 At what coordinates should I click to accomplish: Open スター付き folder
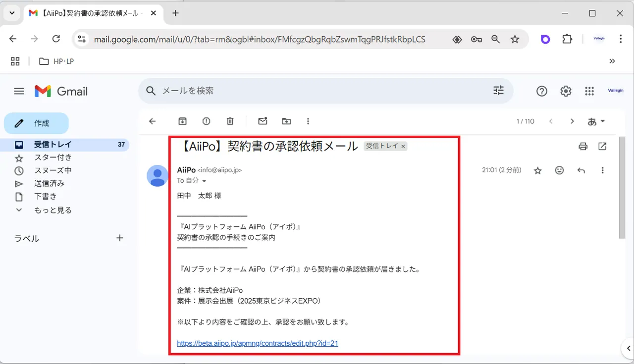[53, 157]
